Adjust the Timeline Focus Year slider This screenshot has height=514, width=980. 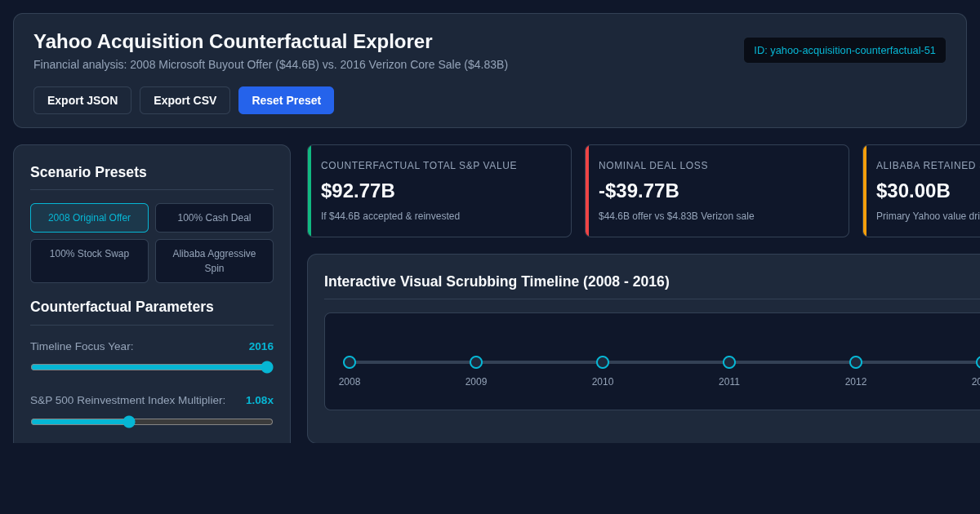pyautogui.click(x=152, y=367)
